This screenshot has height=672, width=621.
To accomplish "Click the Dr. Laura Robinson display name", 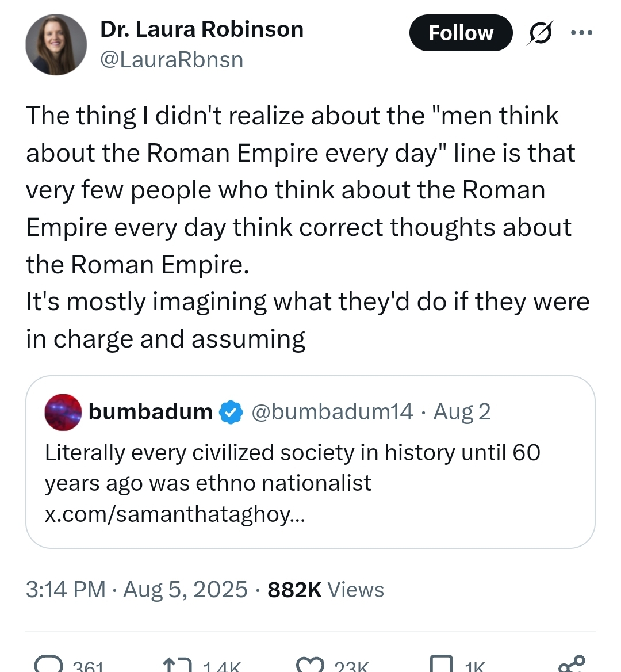I will [202, 29].
